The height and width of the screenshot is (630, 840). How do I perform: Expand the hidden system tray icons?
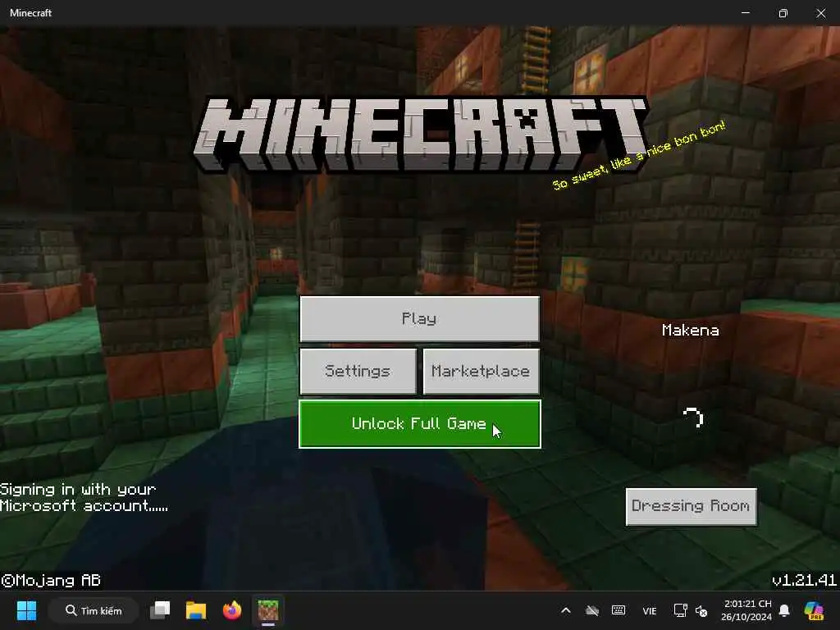[x=566, y=610]
